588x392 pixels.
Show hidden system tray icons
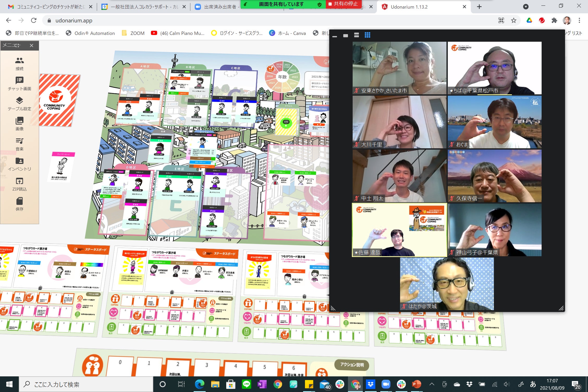[x=432, y=384]
